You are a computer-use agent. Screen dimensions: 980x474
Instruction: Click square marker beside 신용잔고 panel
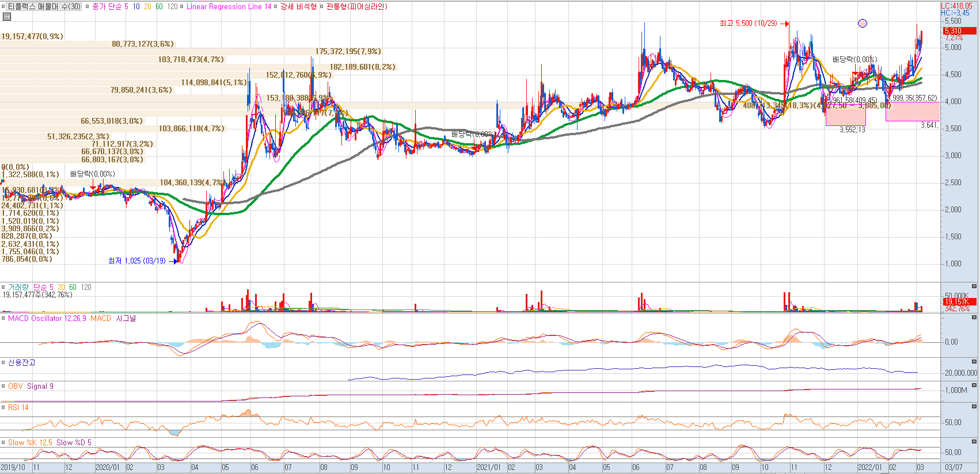click(x=3, y=362)
